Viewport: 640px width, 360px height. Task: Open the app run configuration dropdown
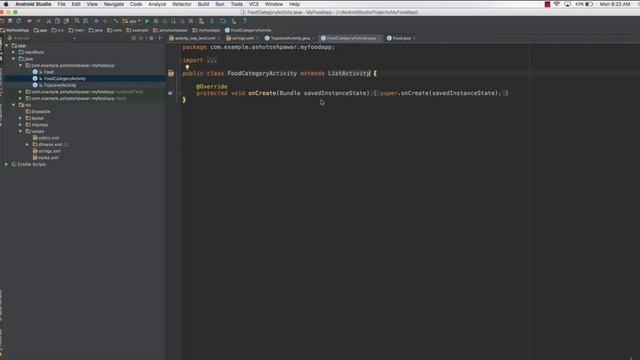[132, 21]
